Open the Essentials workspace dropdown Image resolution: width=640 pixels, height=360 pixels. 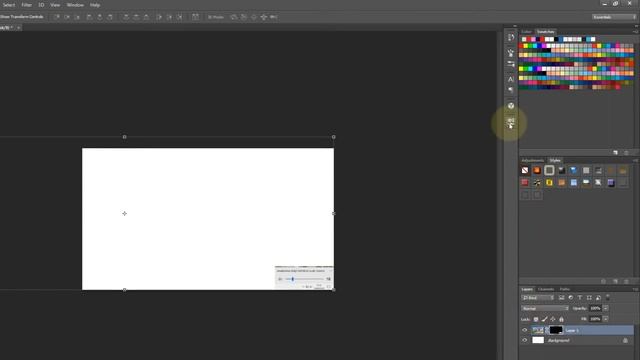(x=614, y=17)
